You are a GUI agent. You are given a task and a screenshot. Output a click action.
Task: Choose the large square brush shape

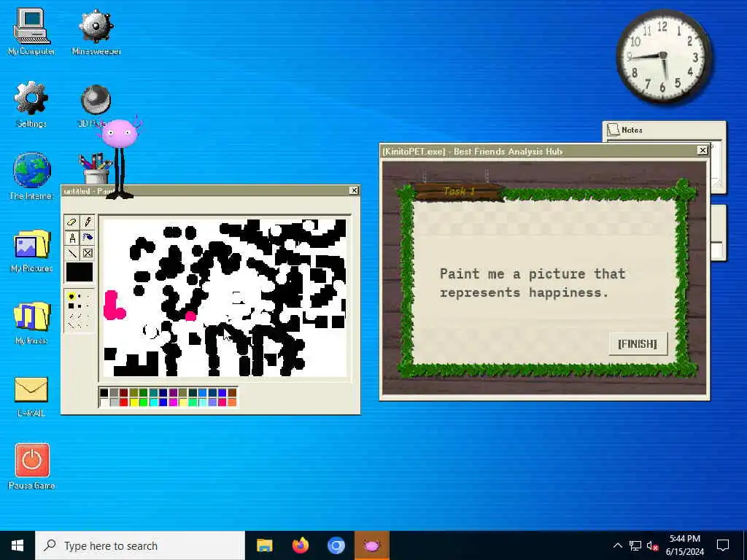(x=71, y=306)
